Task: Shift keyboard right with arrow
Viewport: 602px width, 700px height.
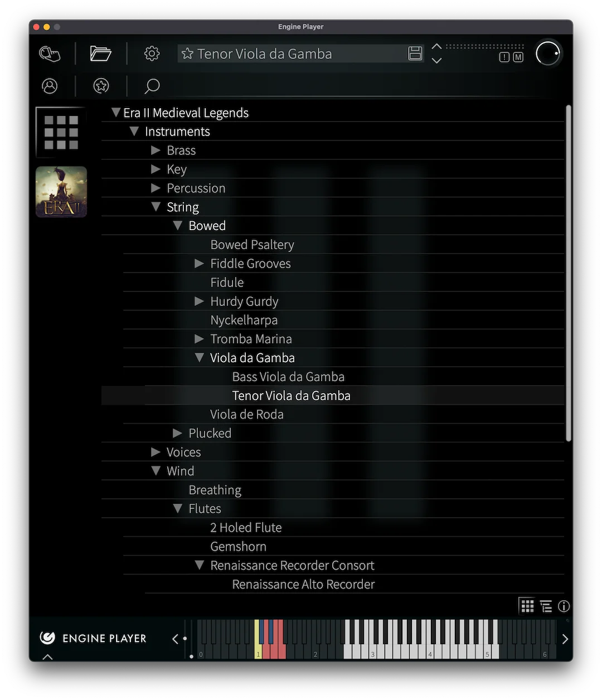Action: (565, 639)
